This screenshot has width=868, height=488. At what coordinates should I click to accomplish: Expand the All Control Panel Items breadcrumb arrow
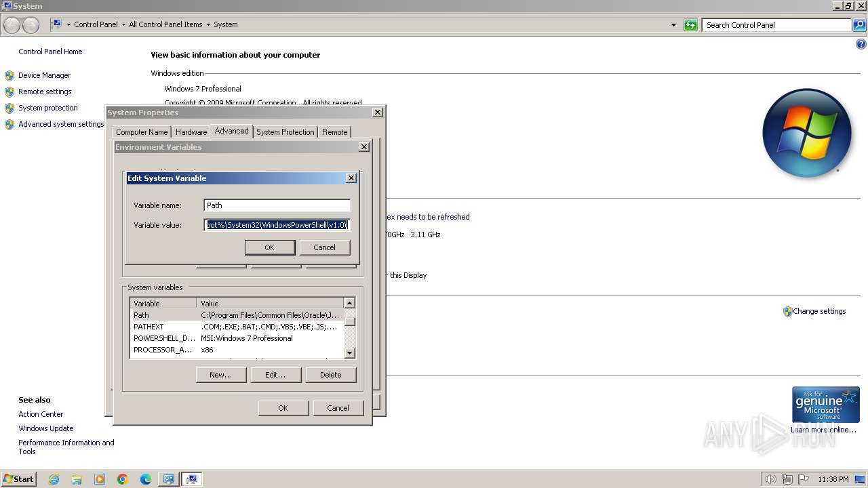208,25
